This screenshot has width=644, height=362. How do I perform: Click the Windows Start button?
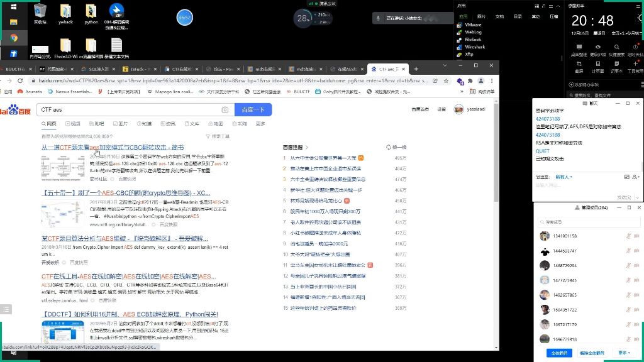click(14, 7)
